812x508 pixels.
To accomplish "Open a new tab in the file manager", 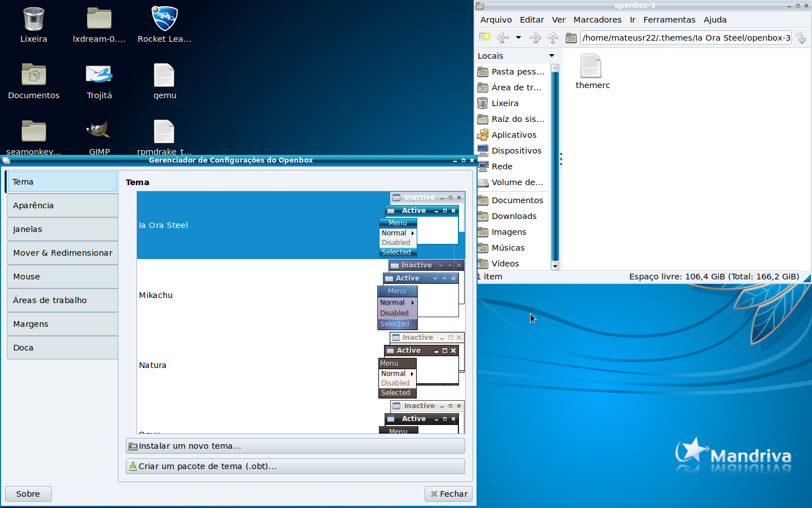I will click(x=485, y=37).
